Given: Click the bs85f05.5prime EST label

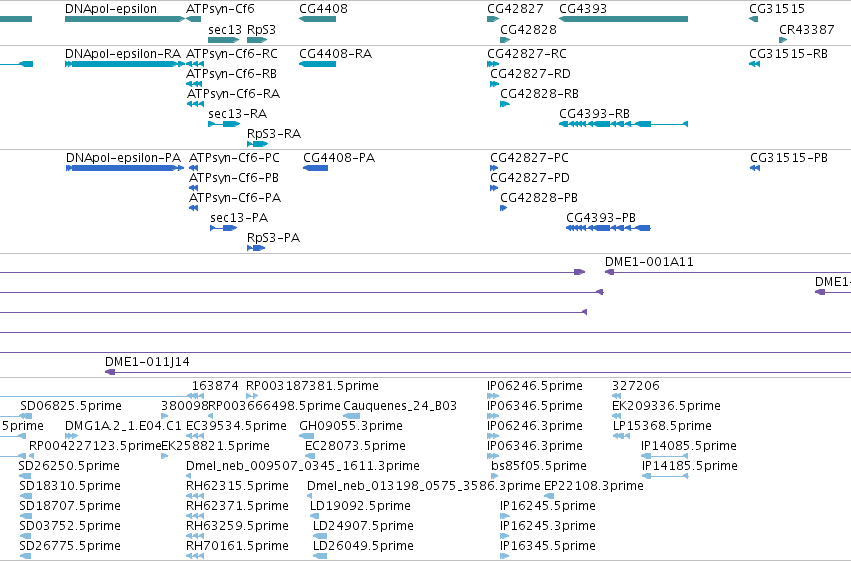Looking at the screenshot, I should click(x=539, y=466).
